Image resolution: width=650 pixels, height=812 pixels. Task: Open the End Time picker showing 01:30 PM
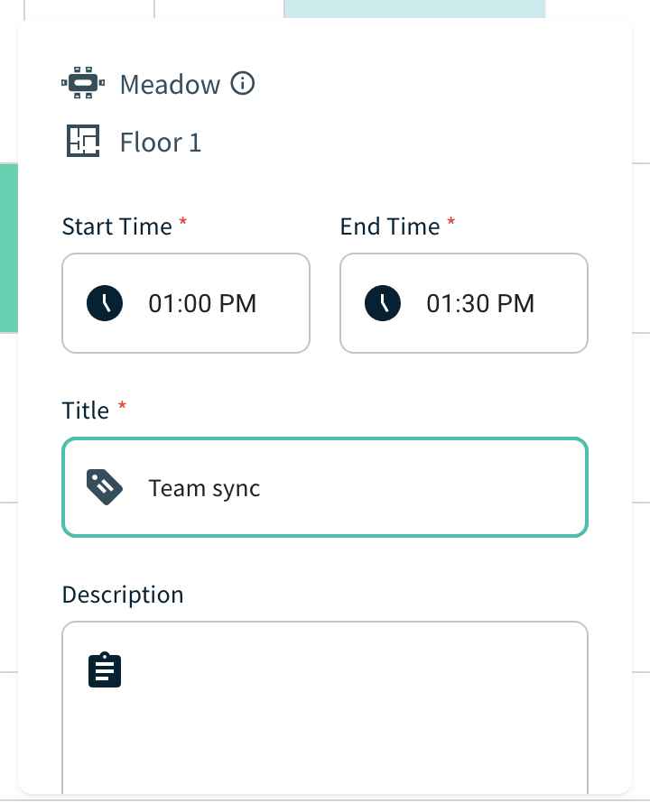[464, 303]
